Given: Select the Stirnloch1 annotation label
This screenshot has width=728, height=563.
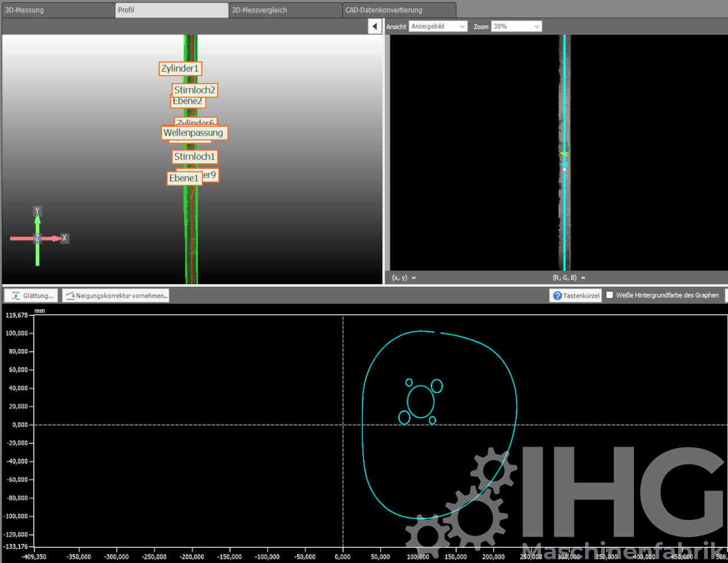Looking at the screenshot, I should [194, 157].
